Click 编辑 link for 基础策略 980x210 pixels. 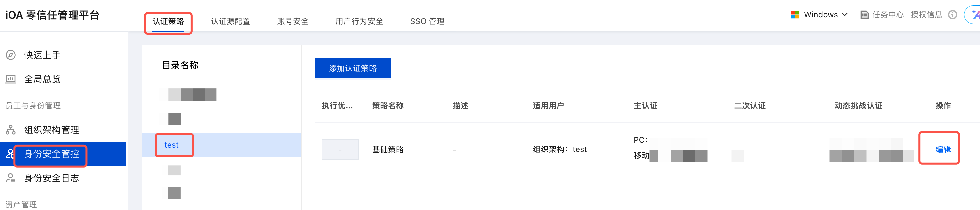click(943, 149)
